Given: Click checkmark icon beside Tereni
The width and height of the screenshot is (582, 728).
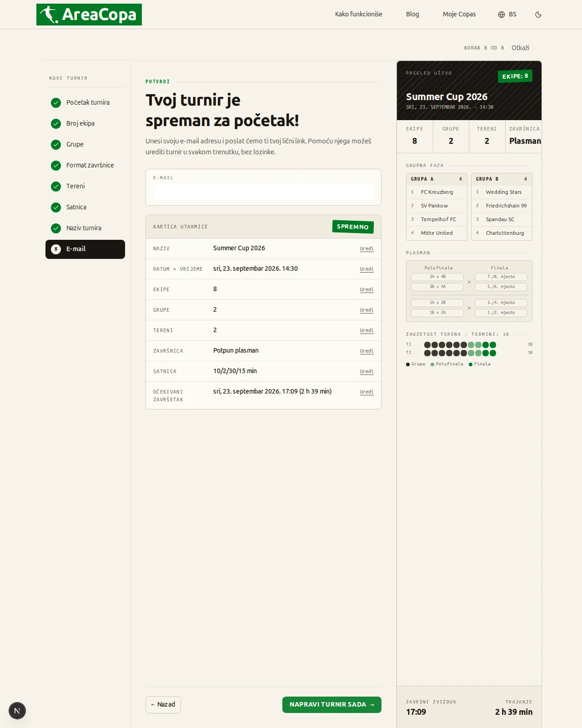Looking at the screenshot, I should tap(56, 187).
